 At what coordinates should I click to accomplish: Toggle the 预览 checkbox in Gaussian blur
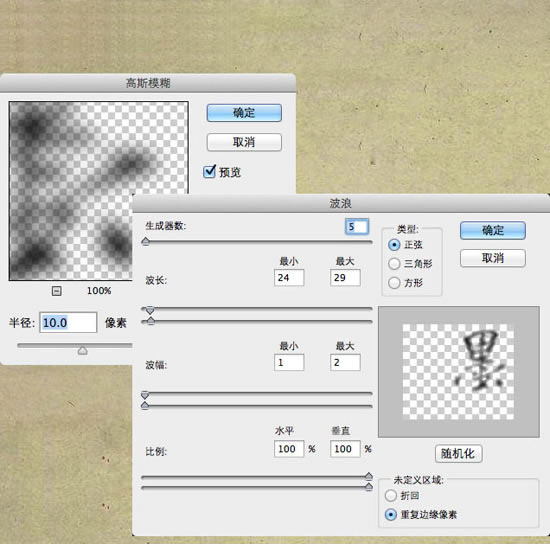pyautogui.click(x=209, y=172)
